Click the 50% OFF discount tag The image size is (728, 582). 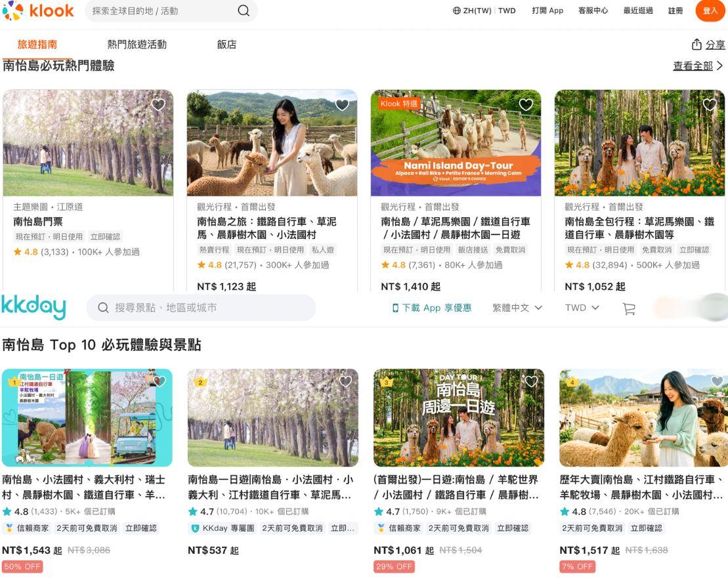click(22, 566)
